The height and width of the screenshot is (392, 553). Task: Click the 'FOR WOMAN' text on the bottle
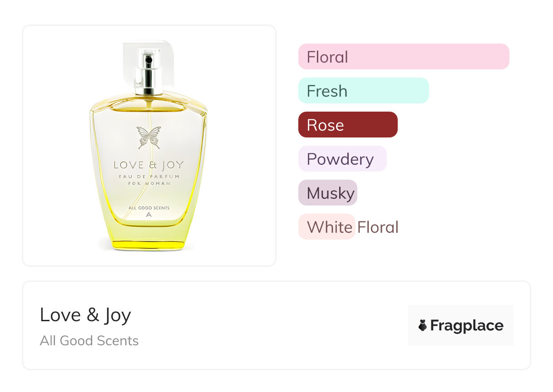(x=149, y=183)
